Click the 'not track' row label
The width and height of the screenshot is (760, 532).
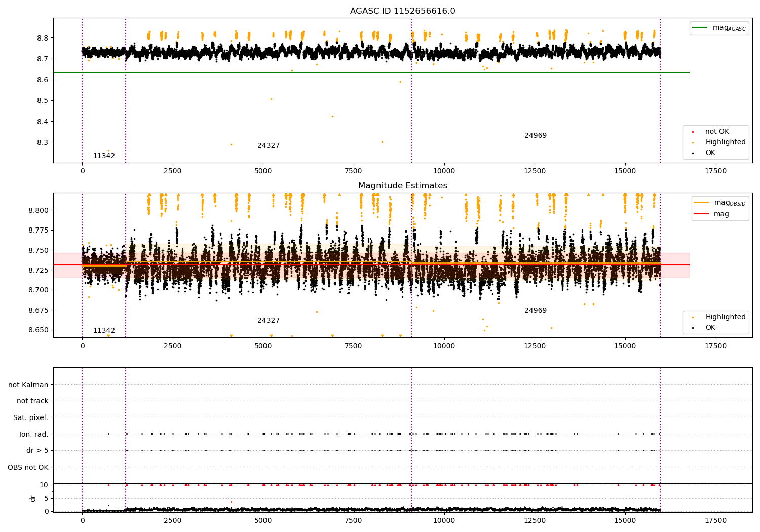coord(32,401)
